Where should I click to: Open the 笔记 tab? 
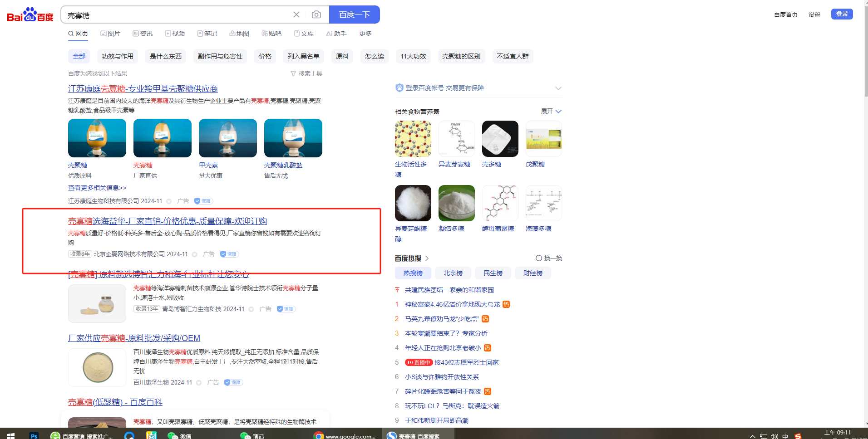(207, 34)
